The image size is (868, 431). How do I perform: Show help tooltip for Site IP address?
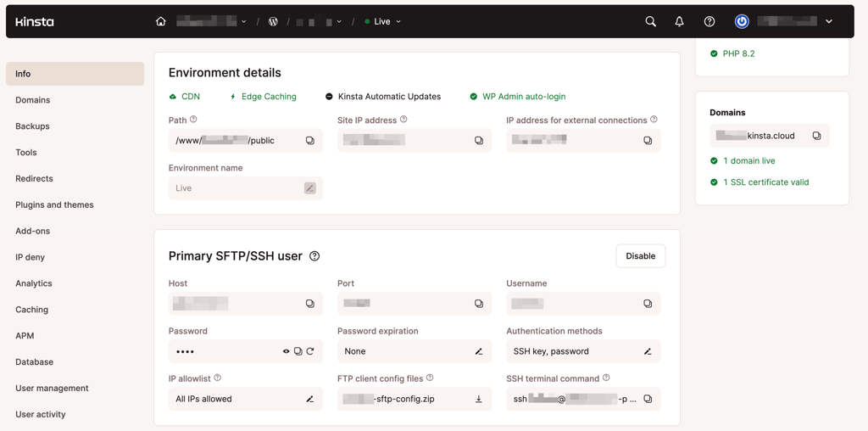click(403, 119)
